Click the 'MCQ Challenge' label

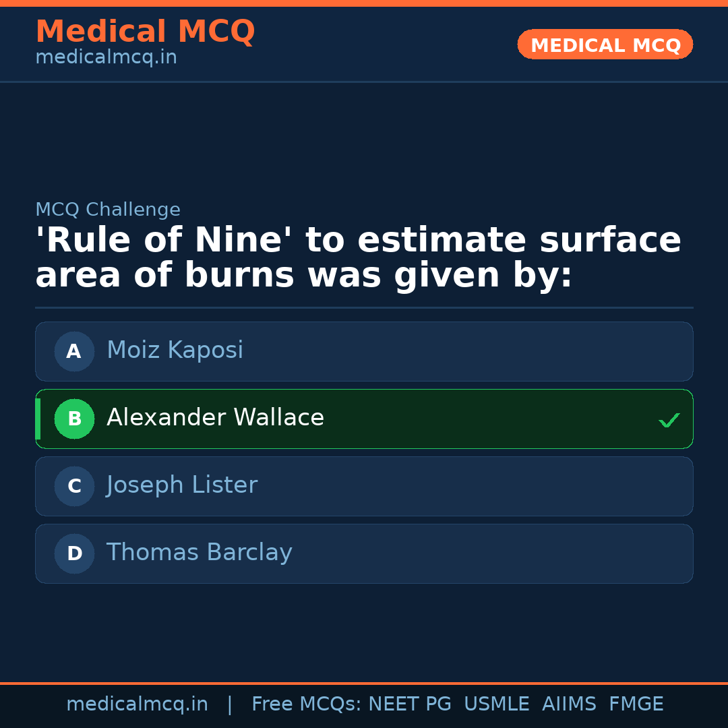coord(108,210)
